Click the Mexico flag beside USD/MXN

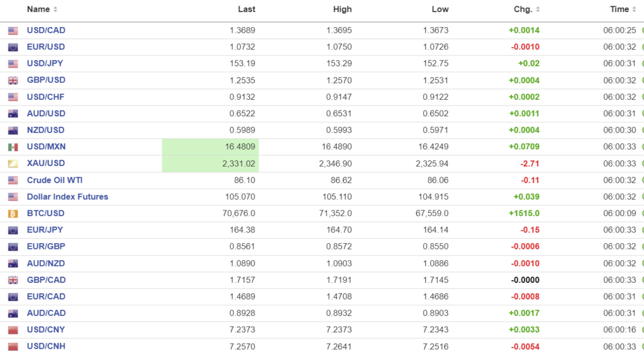pyautogui.click(x=13, y=147)
